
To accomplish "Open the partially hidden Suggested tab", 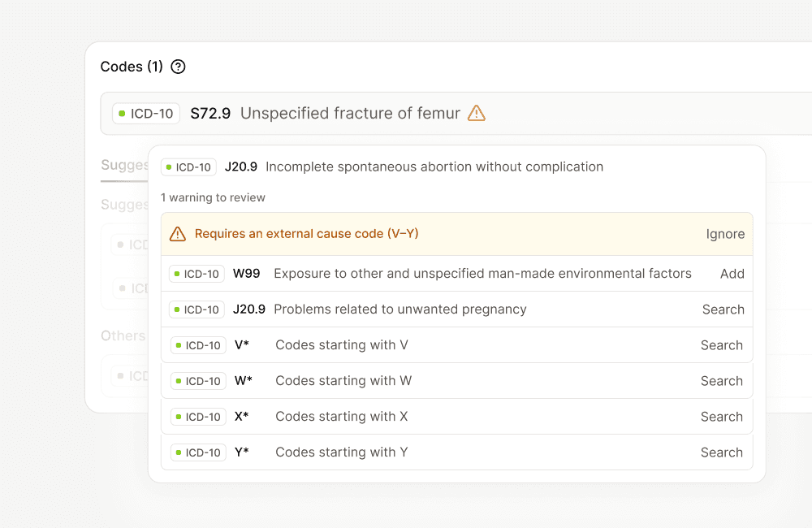I will click(x=124, y=166).
